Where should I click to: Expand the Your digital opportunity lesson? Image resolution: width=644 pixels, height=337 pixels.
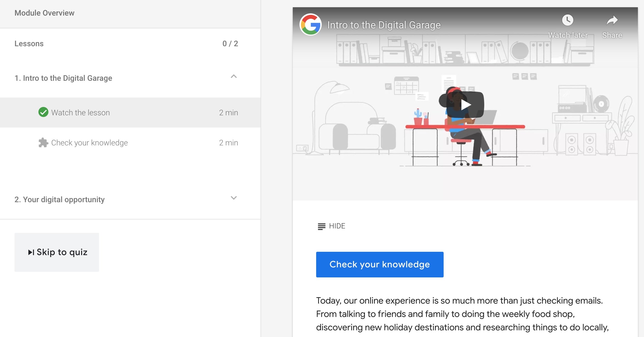(x=233, y=198)
